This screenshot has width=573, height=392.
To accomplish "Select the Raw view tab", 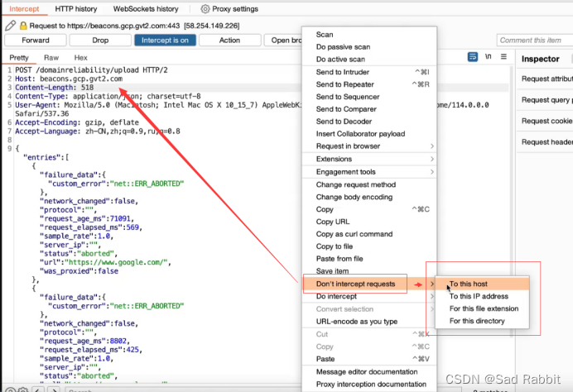I will [51, 58].
